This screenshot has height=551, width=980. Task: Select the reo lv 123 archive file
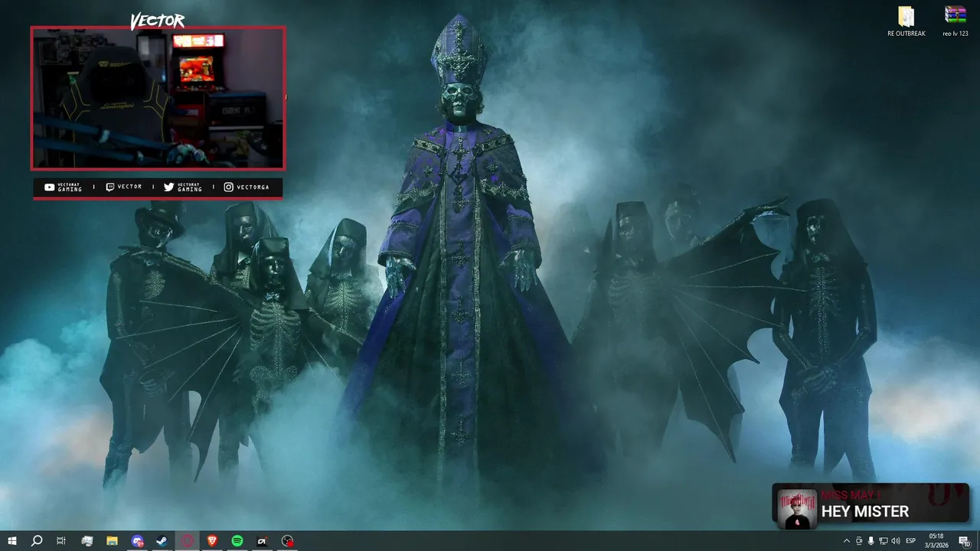(955, 22)
